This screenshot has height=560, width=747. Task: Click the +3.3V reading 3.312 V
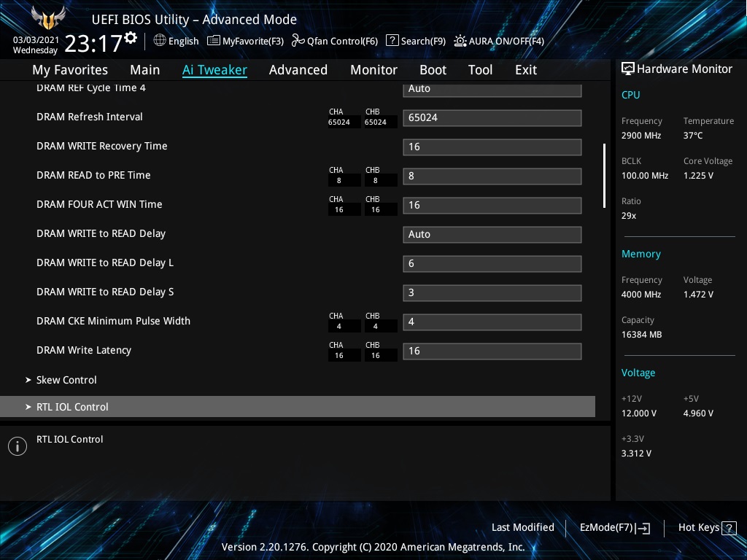pos(636,454)
